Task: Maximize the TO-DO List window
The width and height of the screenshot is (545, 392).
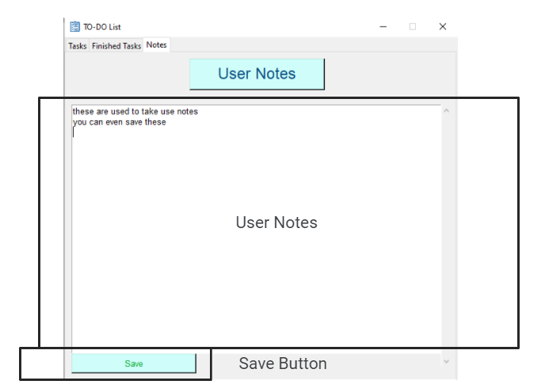Action: click(x=413, y=27)
